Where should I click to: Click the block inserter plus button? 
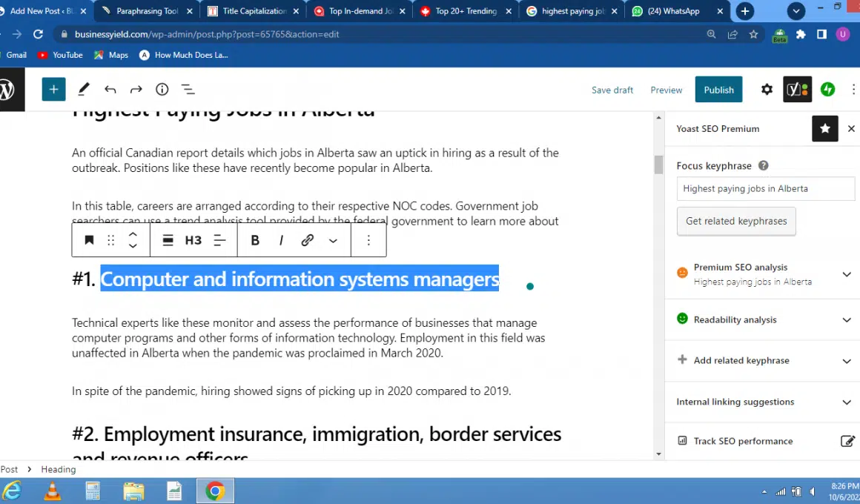point(53,90)
